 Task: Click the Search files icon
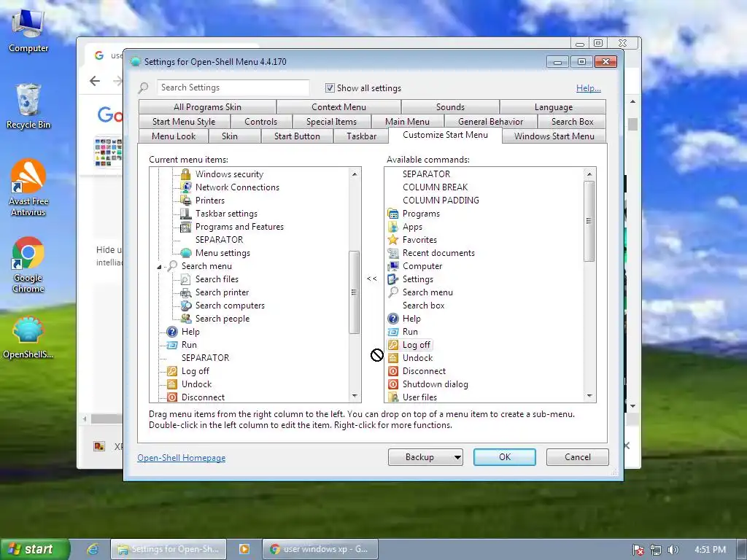[x=186, y=279]
